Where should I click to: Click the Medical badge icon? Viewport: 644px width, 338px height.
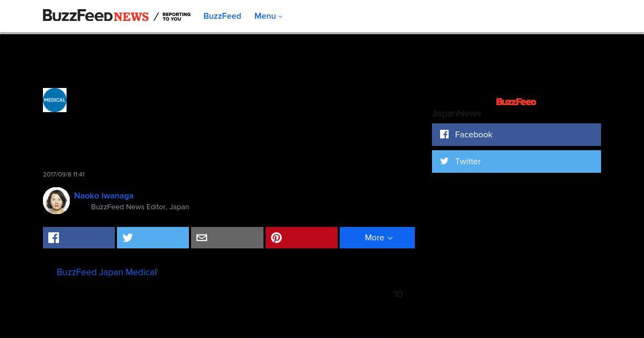point(55,100)
